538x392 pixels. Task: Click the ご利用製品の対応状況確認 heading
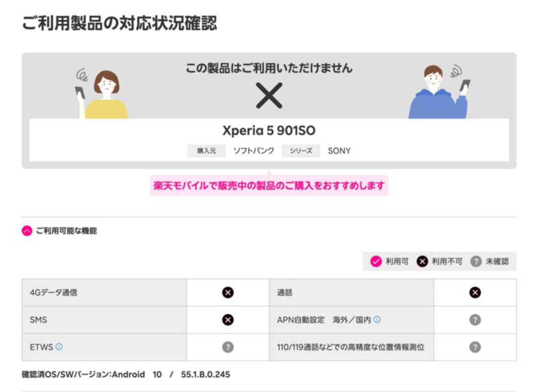point(119,23)
